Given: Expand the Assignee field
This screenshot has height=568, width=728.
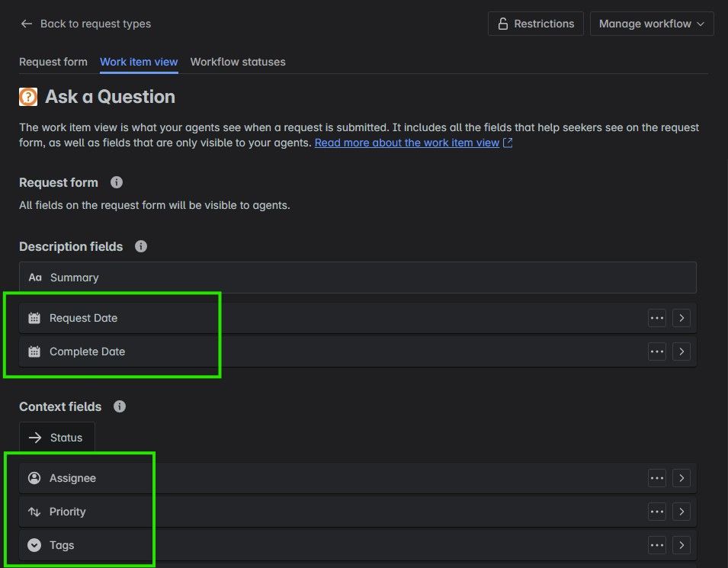Looking at the screenshot, I should [681, 478].
